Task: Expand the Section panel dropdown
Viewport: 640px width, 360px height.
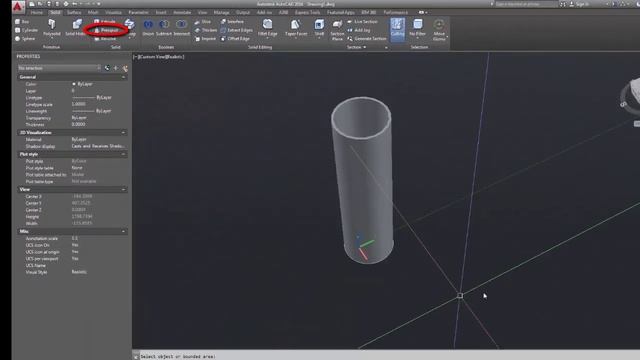Action: [356, 47]
